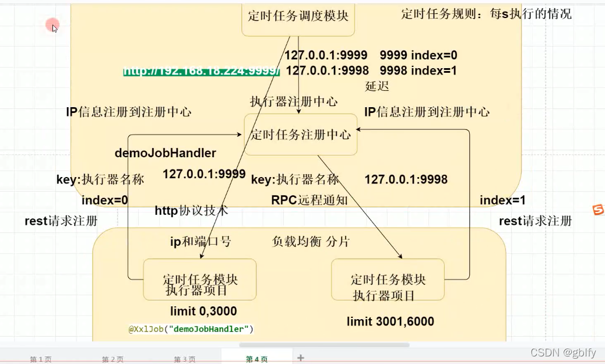Click the left 定时任务模块执行器项目 box
605x364 pixels.
tap(199, 280)
